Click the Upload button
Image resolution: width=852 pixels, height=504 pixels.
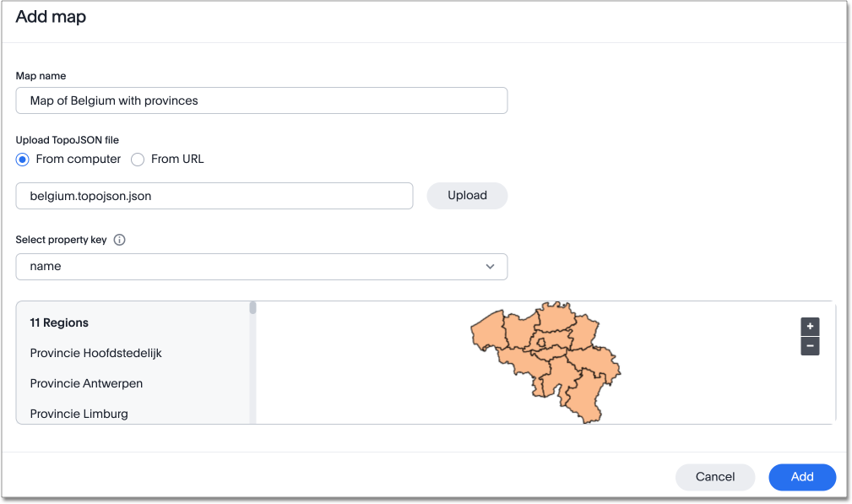(467, 195)
